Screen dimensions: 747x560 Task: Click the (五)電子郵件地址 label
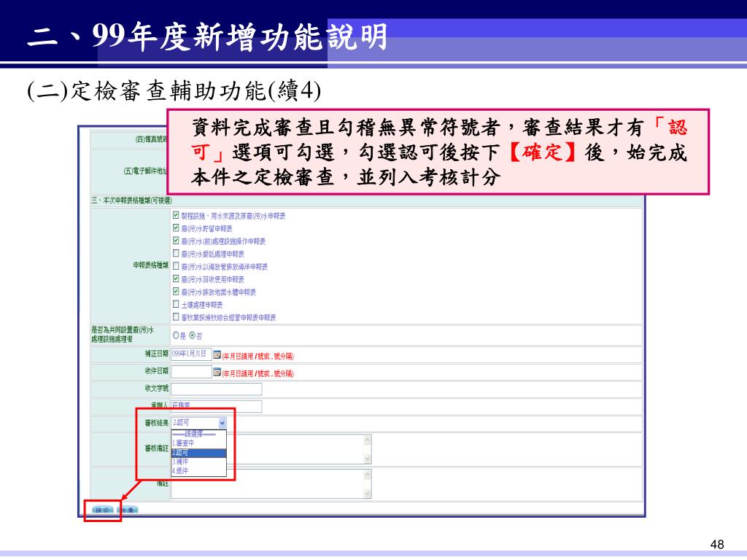click(145, 171)
